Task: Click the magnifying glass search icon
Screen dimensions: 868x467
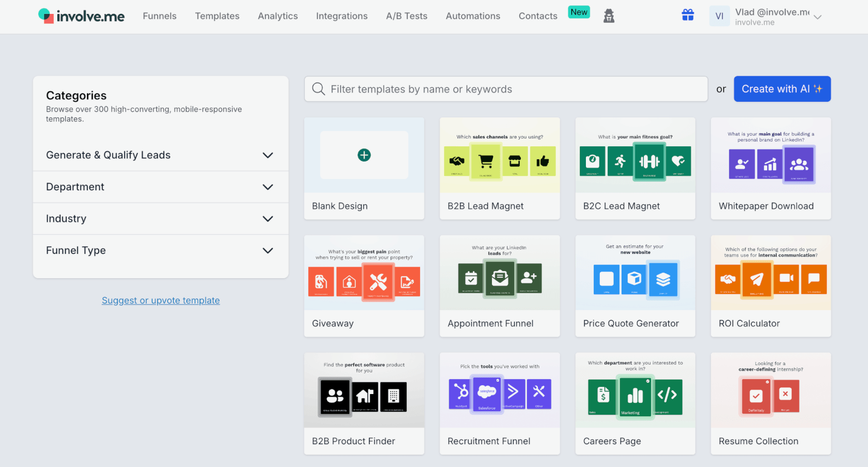Action: 318,89
